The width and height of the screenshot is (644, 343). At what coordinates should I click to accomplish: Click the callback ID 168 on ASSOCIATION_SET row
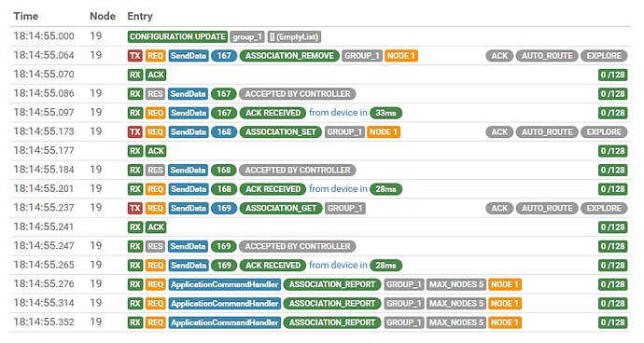pyautogui.click(x=224, y=132)
